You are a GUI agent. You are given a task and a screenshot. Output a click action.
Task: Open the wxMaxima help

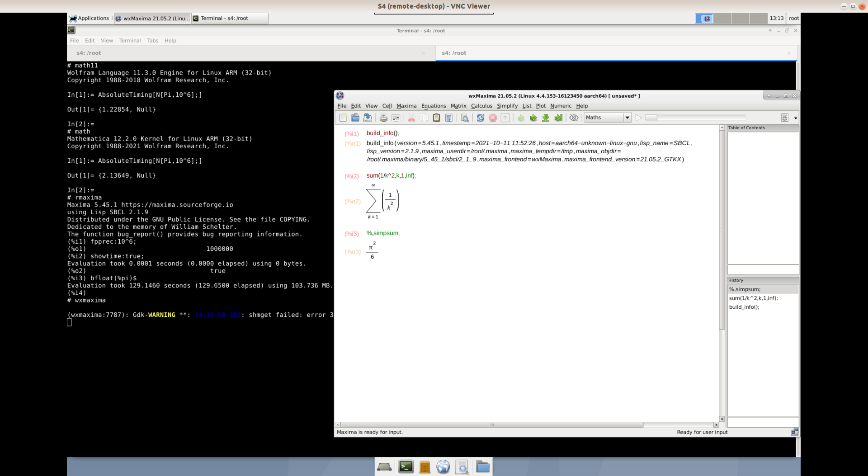tap(785, 118)
